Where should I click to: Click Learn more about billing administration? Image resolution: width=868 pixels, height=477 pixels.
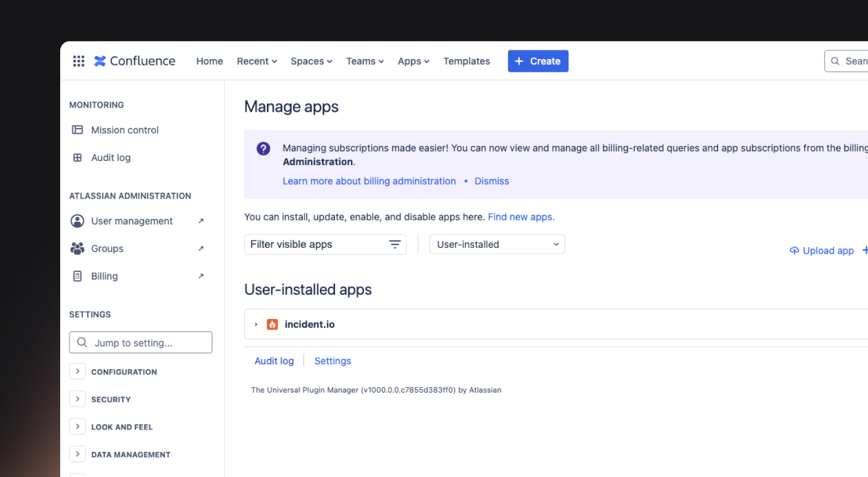(x=369, y=181)
